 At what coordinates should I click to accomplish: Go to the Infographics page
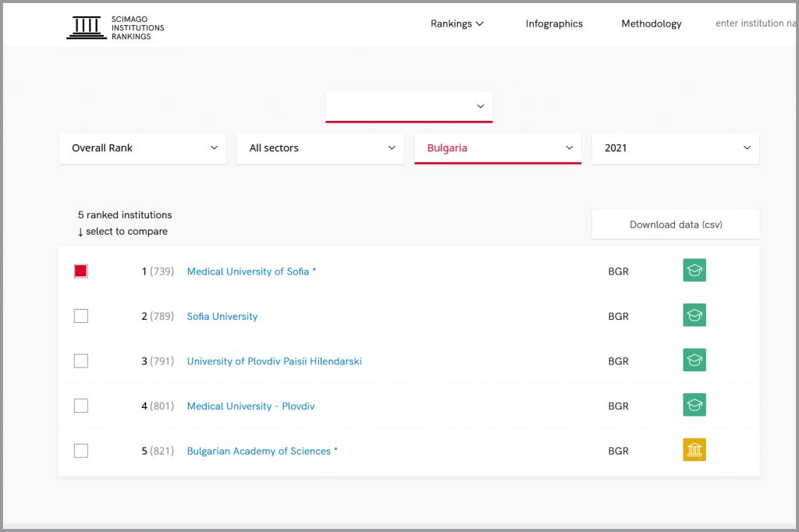click(x=554, y=23)
